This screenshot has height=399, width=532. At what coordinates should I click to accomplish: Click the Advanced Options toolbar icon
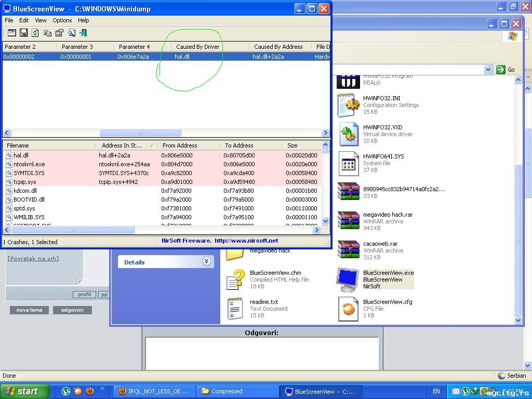click(x=12, y=33)
